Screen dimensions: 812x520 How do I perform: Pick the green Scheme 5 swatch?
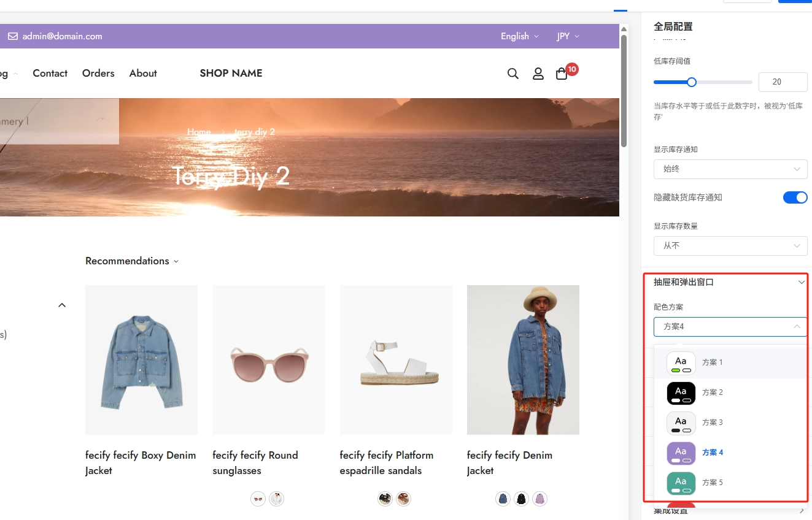coord(681,483)
